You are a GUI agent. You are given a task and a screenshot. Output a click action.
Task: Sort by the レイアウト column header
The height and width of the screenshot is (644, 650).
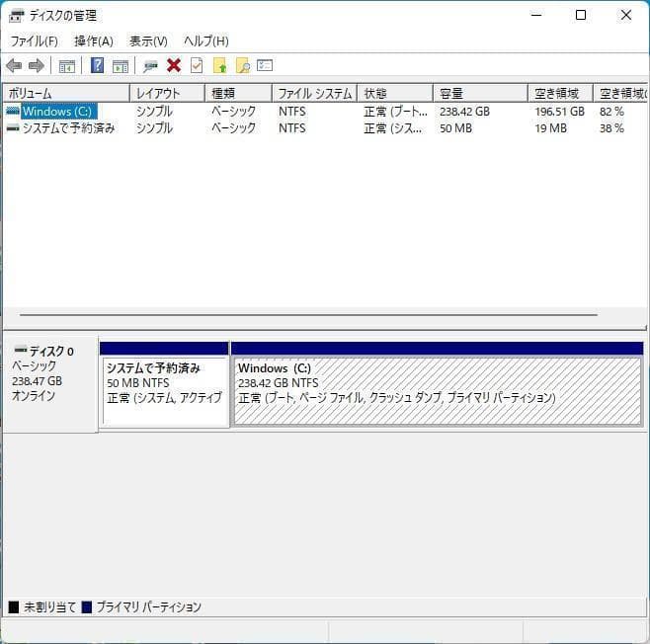click(168, 93)
